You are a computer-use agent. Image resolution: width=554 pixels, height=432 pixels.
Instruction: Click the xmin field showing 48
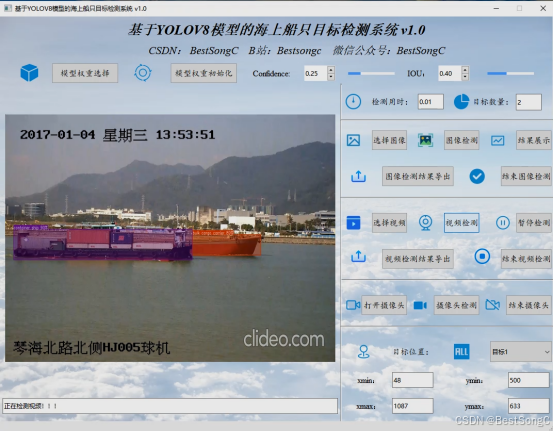tap(413, 380)
